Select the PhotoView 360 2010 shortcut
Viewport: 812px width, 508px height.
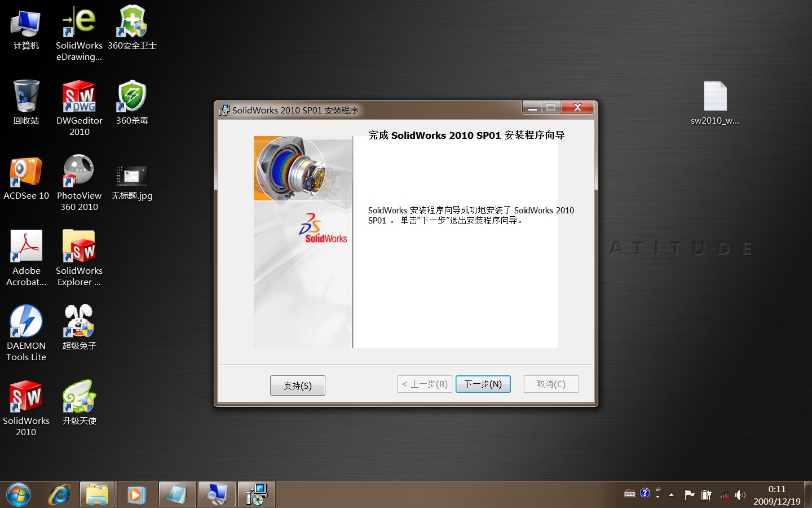coord(79,183)
